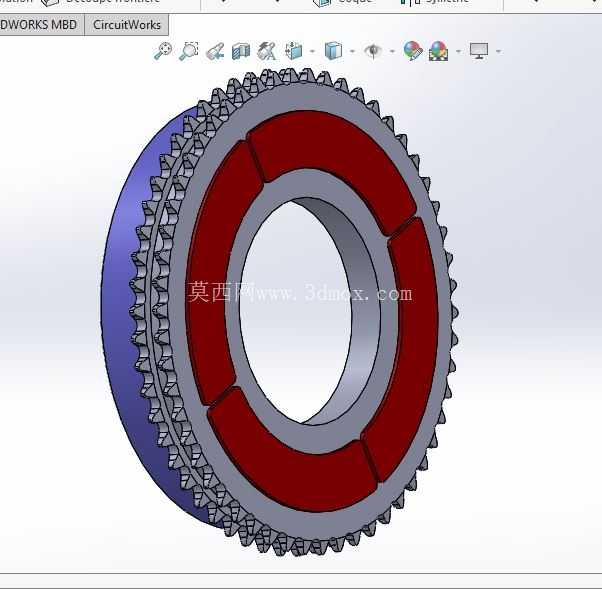The width and height of the screenshot is (602, 589).
Task: Toggle Hide/Show Items eye icon
Action: [x=373, y=51]
